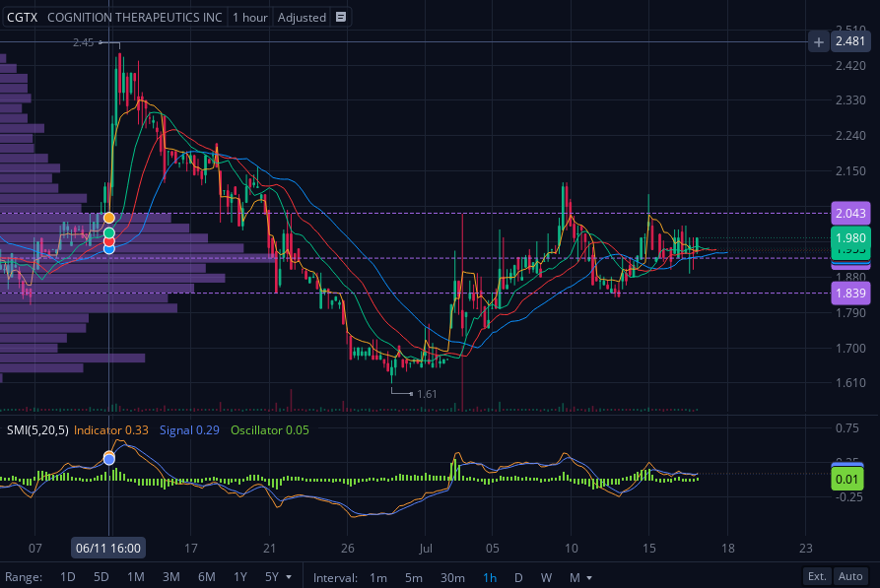Click the Indicator 0.33 legend value

111,429
